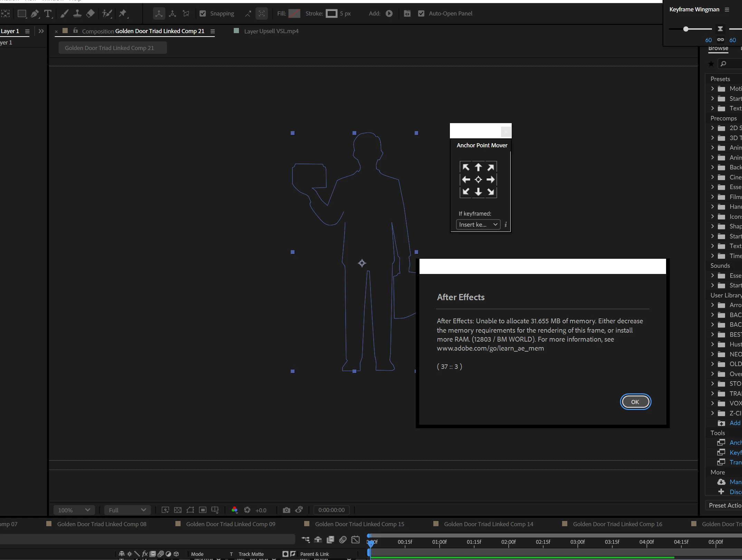This screenshot has height=560, width=742.
Task: Open the 100% magnification dropdown
Action: (x=74, y=510)
